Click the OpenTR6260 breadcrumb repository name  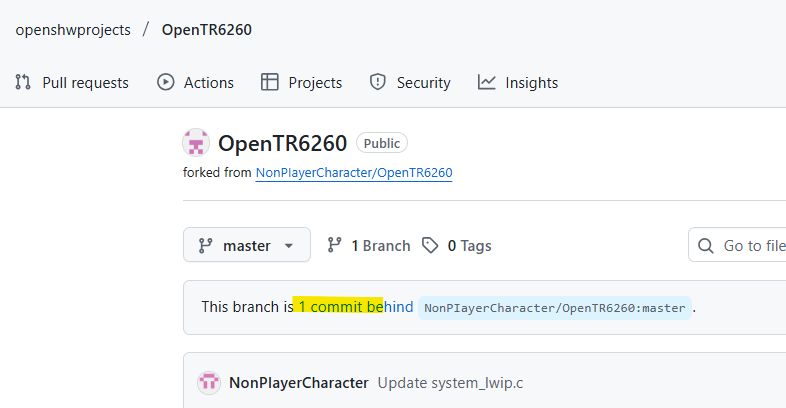coord(207,30)
